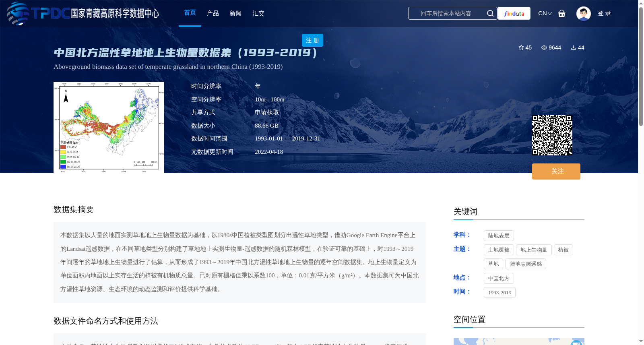Click the eye views icon showing 9644
The image size is (644, 345).
pyautogui.click(x=544, y=48)
